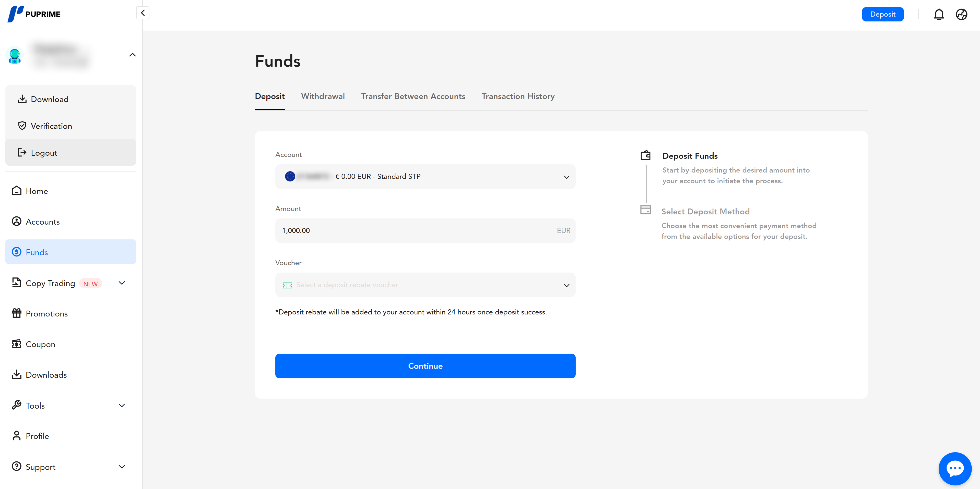Select Download in the sidebar

[50, 99]
